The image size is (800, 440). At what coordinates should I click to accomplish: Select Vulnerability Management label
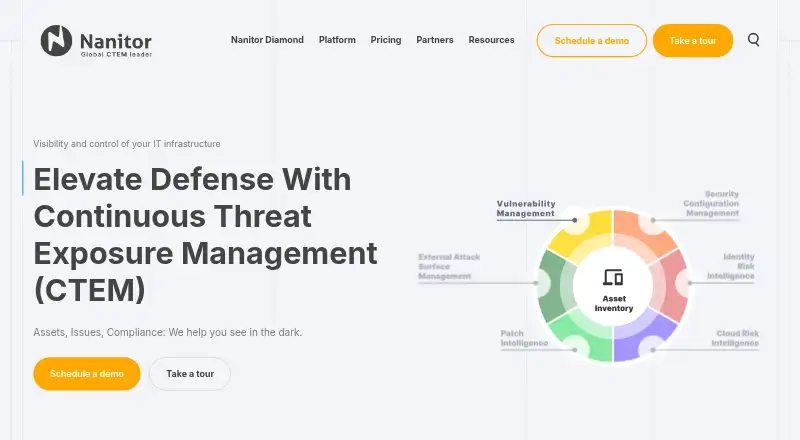526,208
